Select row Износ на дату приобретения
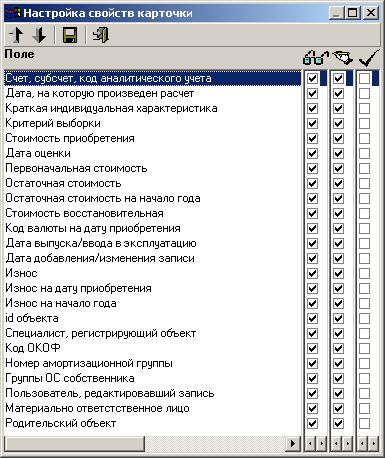Screen dimensions: 385x458 click(x=152, y=288)
